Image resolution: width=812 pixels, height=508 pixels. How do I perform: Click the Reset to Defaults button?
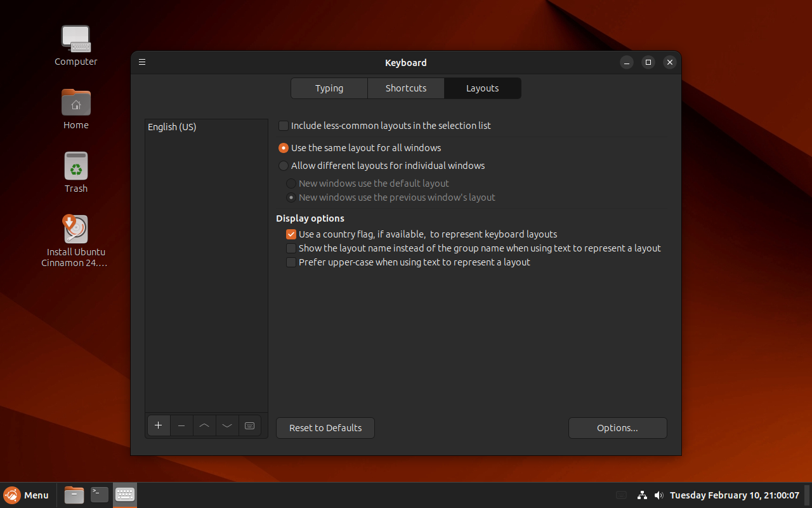click(325, 428)
